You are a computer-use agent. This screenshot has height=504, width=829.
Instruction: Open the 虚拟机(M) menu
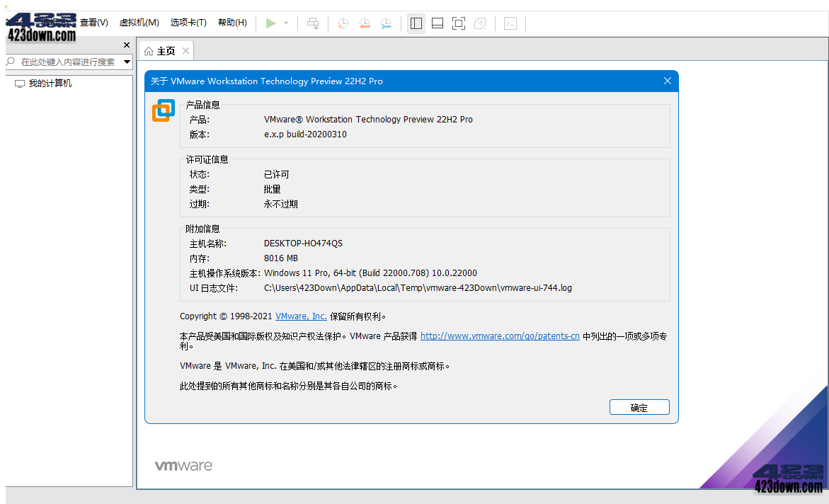click(139, 22)
